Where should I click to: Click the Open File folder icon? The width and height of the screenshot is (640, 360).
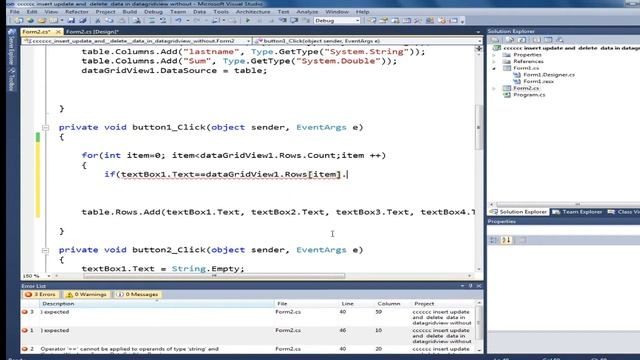42,20
